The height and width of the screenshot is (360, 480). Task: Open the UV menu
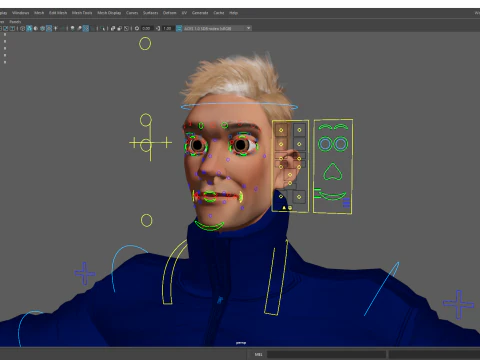click(184, 13)
